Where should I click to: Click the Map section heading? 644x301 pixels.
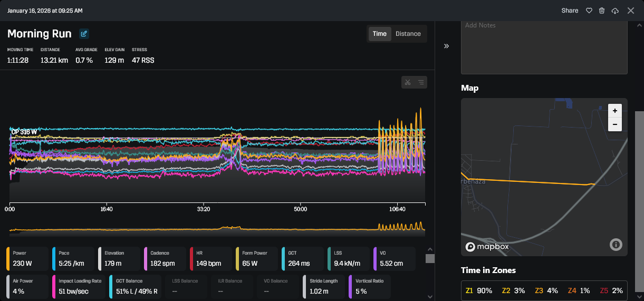point(469,88)
